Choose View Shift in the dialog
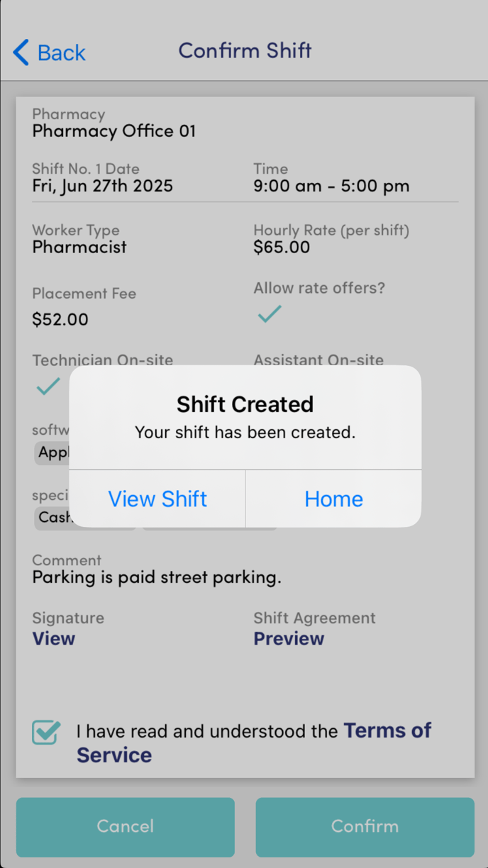This screenshot has width=488, height=868. (157, 499)
